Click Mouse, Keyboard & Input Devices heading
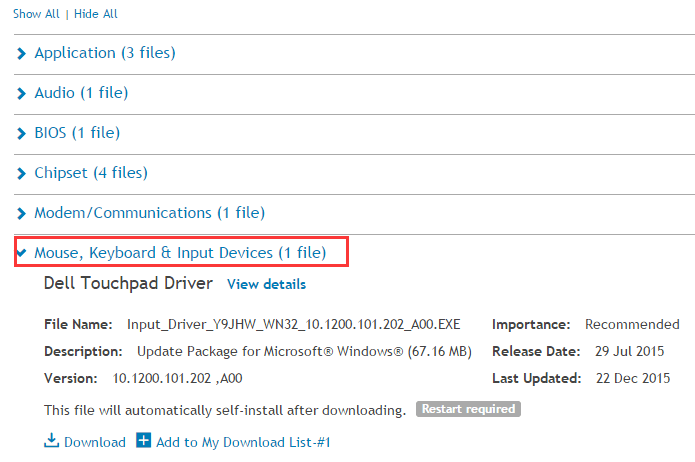Image resolution: width=695 pixels, height=462 pixels. coord(180,253)
